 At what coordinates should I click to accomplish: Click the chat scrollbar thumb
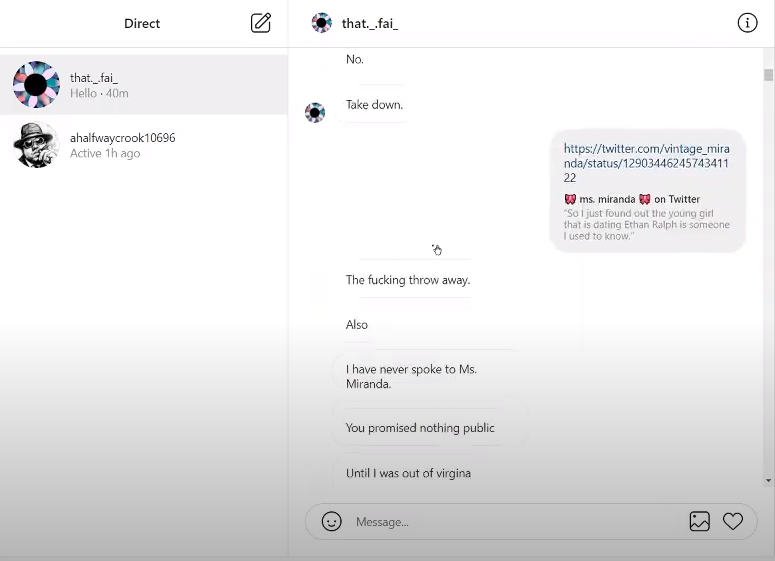click(x=768, y=75)
